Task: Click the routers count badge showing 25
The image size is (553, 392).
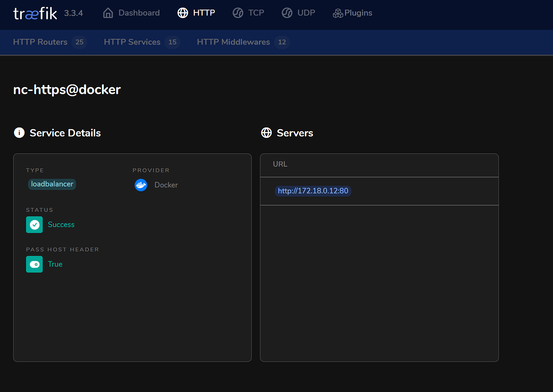Action: point(80,42)
